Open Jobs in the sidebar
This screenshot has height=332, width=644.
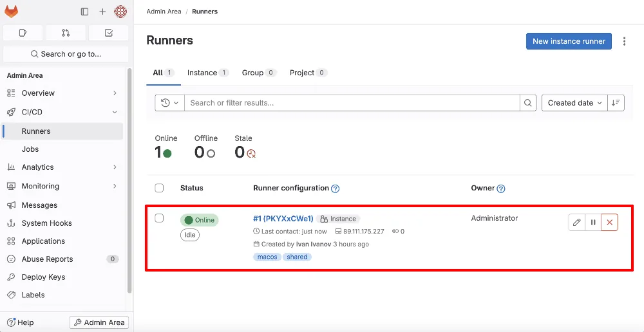(62, 149)
